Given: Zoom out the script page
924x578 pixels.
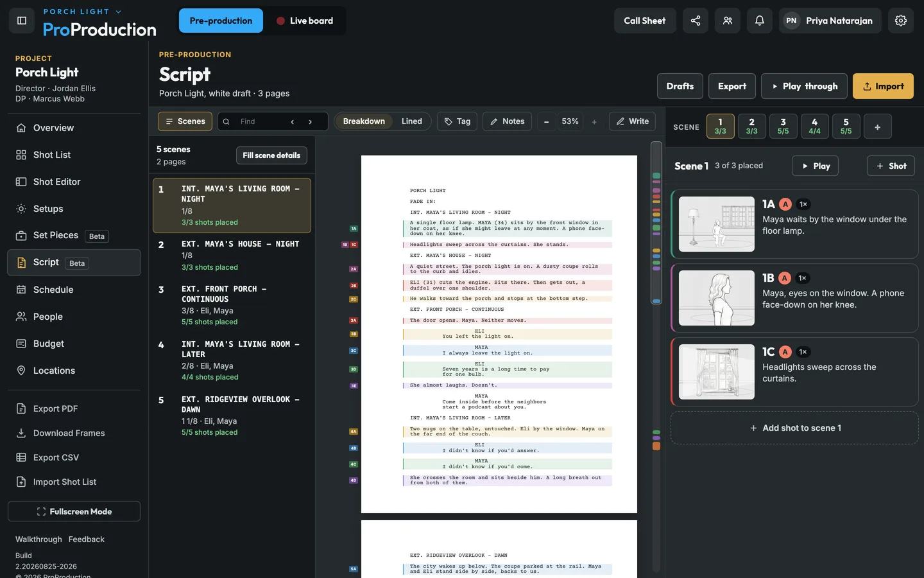Looking at the screenshot, I should click(x=546, y=121).
